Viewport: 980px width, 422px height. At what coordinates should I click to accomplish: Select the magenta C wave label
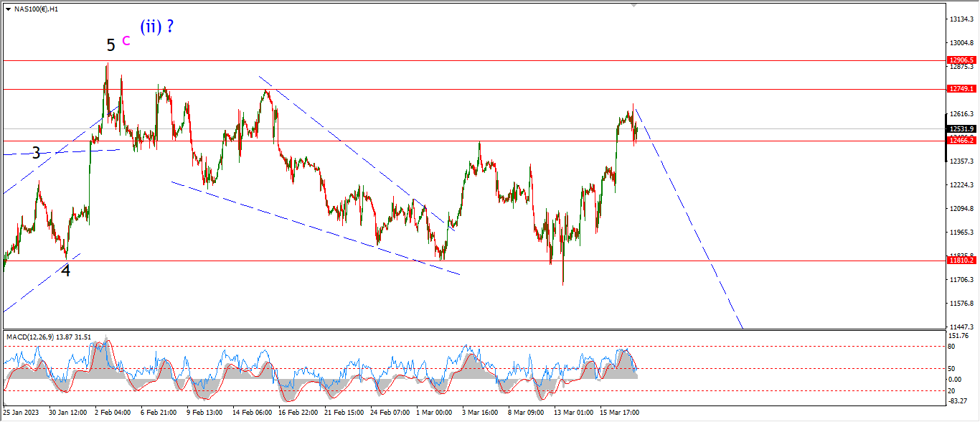tap(126, 41)
